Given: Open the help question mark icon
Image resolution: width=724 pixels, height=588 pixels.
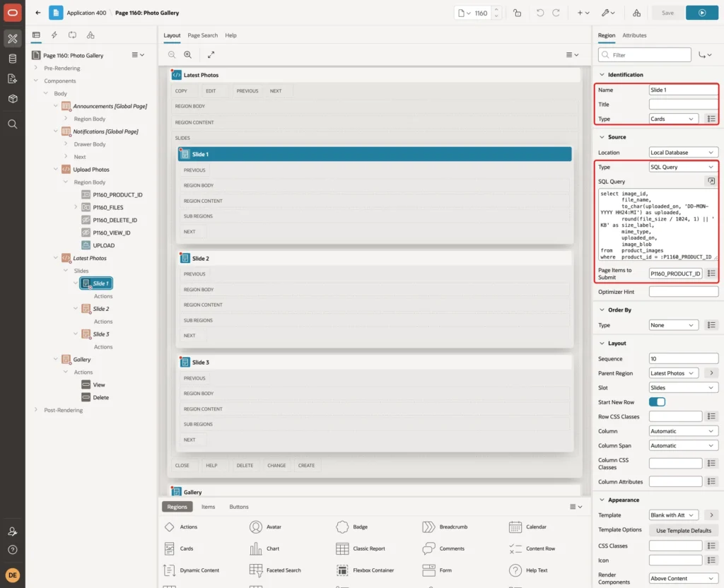Looking at the screenshot, I should (13, 550).
